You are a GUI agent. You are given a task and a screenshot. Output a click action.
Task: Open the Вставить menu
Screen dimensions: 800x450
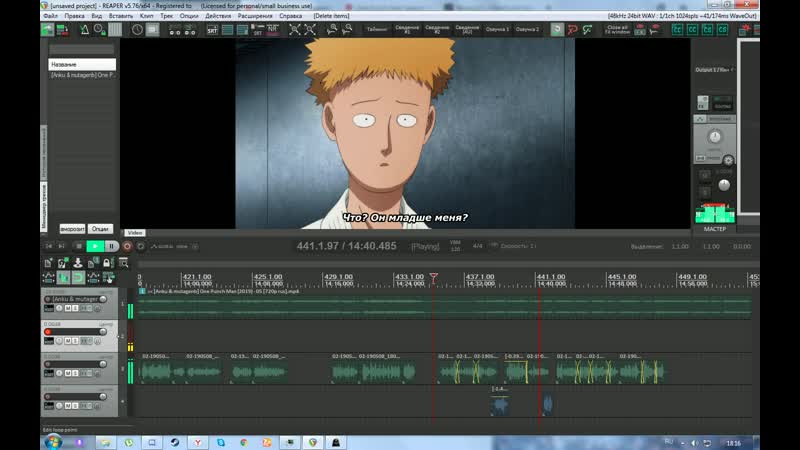coord(121,16)
